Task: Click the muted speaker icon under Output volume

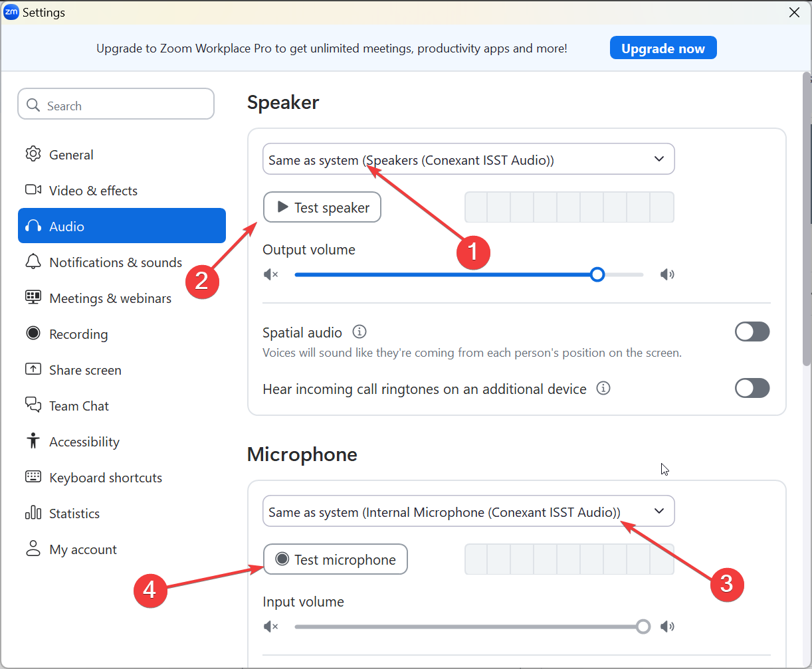Action: click(270, 274)
